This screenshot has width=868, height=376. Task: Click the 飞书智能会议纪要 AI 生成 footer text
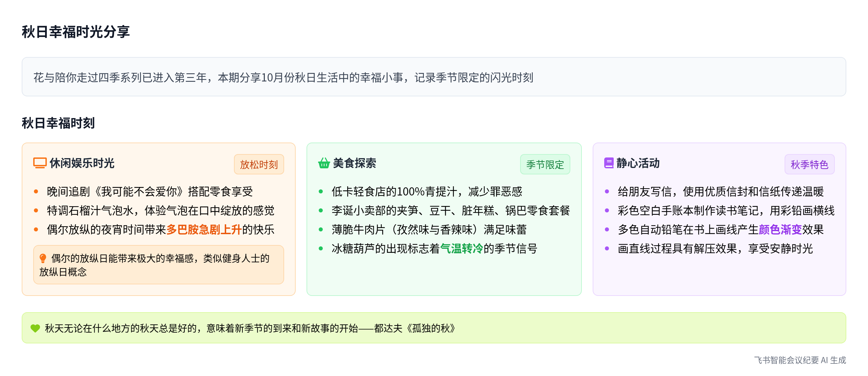point(800,360)
